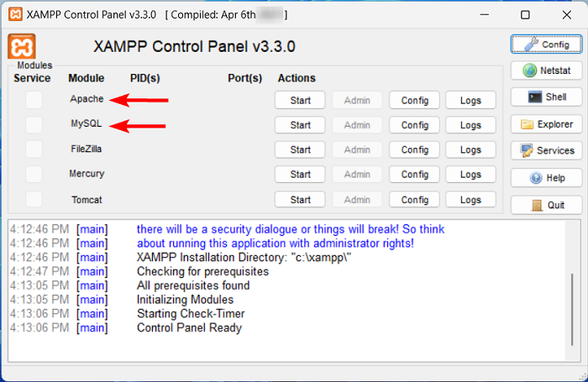Select the 'All prerequisites found' log line
588x382 pixels.
tap(193, 285)
